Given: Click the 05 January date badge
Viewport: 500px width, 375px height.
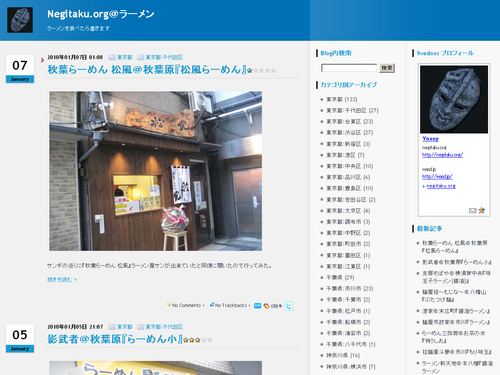Looking at the screenshot, I should click(x=20, y=338).
